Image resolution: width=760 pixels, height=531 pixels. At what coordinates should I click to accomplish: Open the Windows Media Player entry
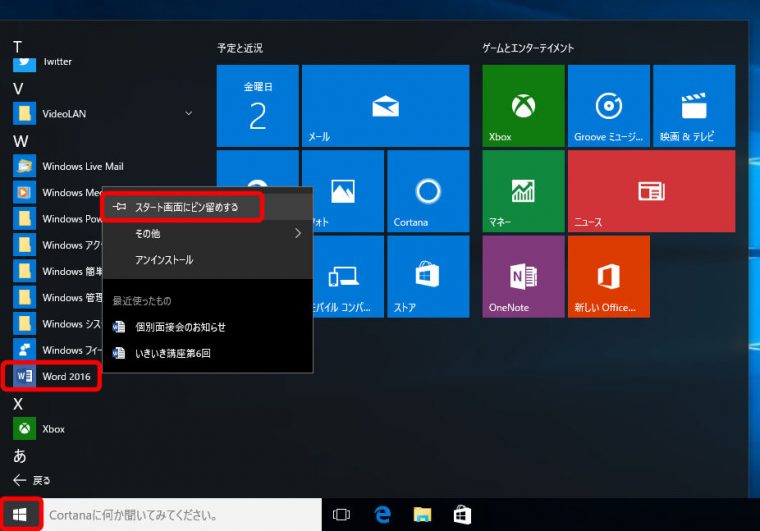coord(56,192)
